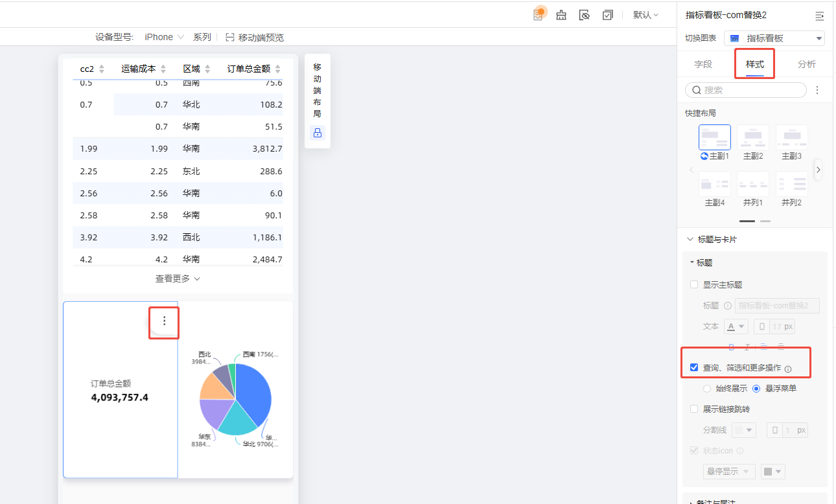Click the three-dot more menu on the KPI card
This screenshot has height=504, width=836.
[x=164, y=321]
